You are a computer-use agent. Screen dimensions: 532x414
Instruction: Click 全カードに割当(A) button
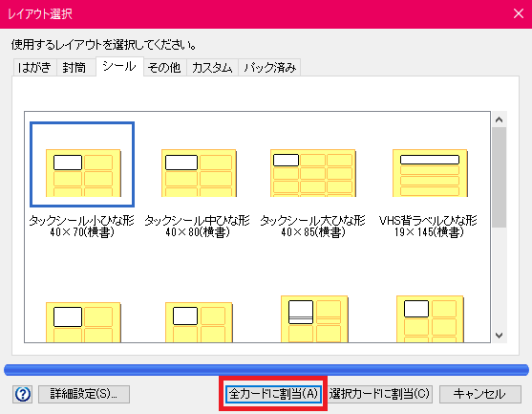click(x=273, y=394)
